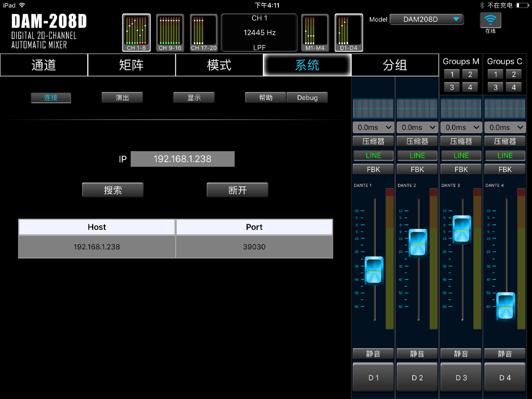Open the M1-M4 meter bank
The image size is (532, 399).
315,33
